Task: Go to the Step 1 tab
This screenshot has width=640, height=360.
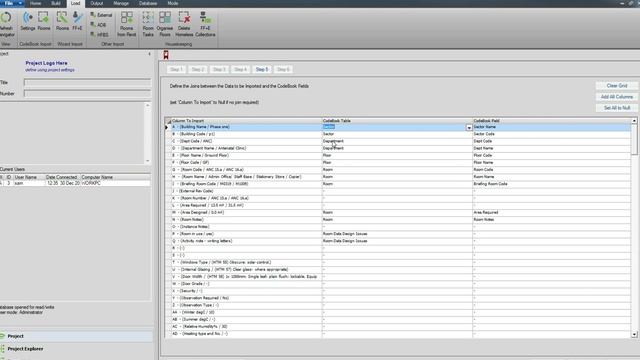Action: (x=176, y=69)
